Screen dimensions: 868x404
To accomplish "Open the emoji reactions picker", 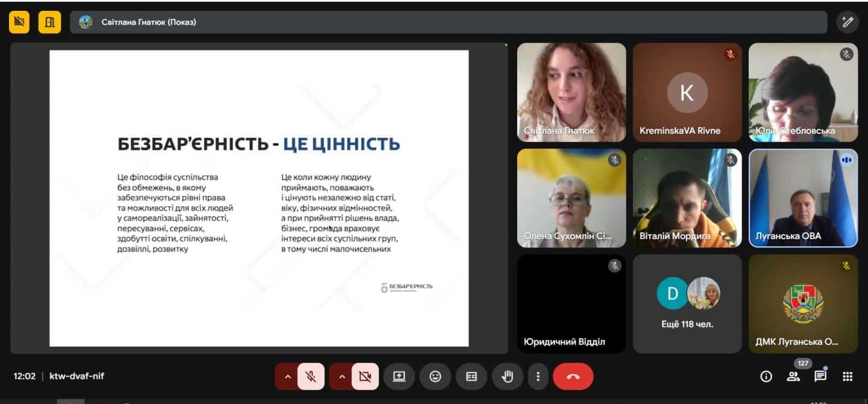I will [435, 377].
